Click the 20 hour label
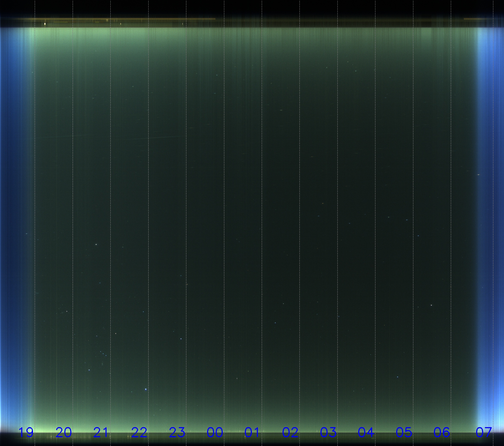The width and height of the screenshot is (504, 446). (x=64, y=432)
